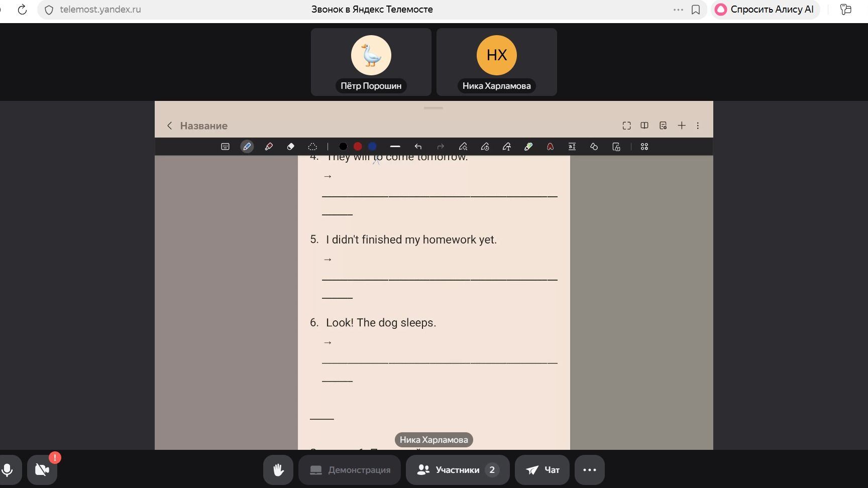Viewport: 868px width, 488px height.
Task: Pick the black pen color
Action: tap(343, 147)
